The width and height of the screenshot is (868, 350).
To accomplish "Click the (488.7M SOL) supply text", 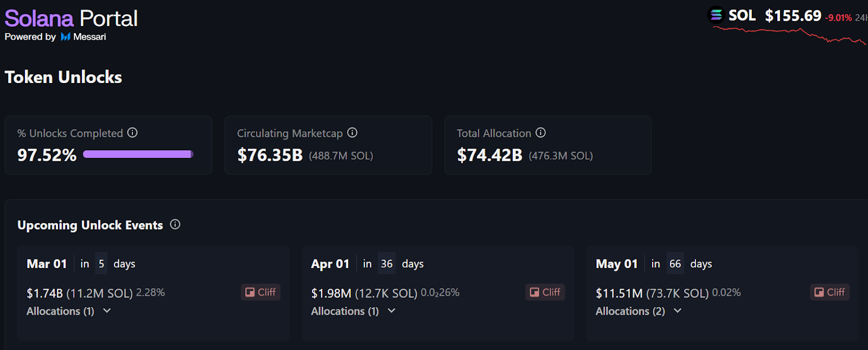I will (341, 156).
